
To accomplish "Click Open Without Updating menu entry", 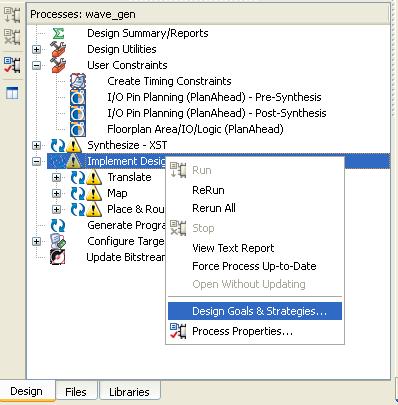I will coord(255,284).
